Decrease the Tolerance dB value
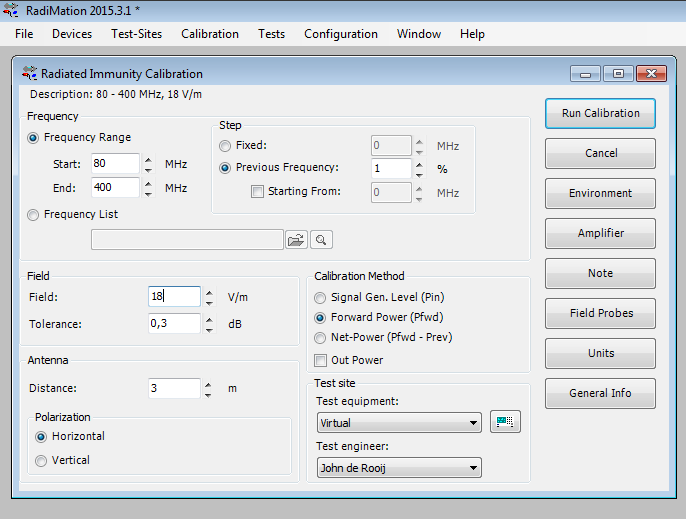The height and width of the screenshot is (519, 686). [209, 330]
